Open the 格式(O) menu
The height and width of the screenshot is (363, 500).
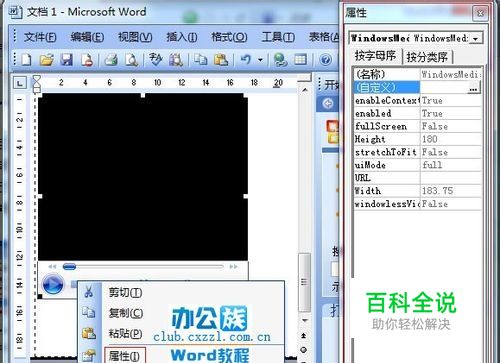(x=229, y=37)
